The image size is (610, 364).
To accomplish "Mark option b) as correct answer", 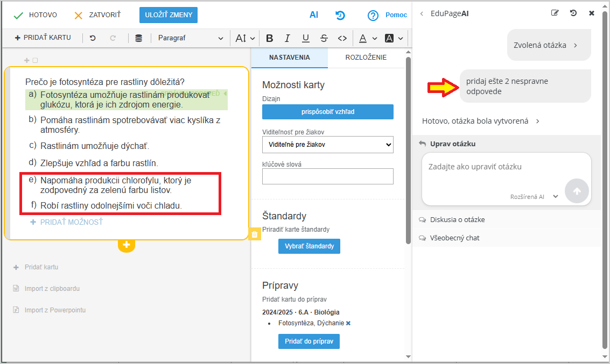I will point(33,119).
